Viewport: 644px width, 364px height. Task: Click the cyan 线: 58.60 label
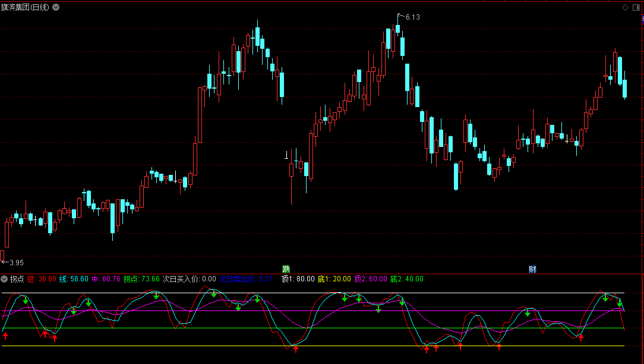click(74, 279)
